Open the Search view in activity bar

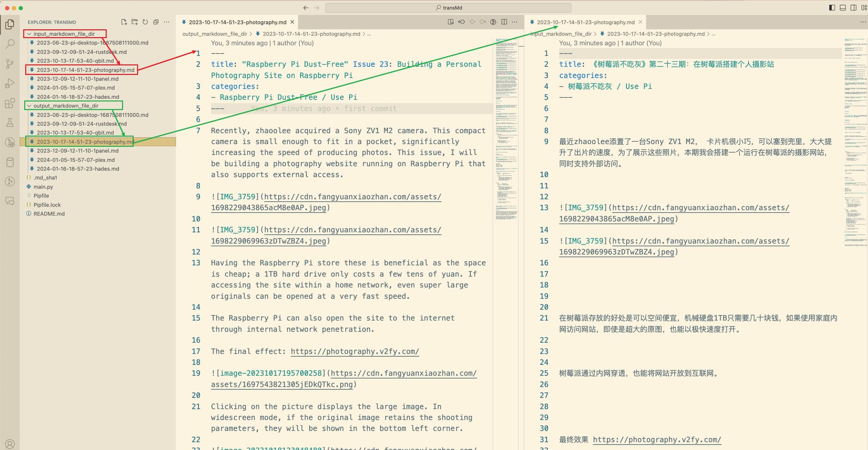pos(10,44)
